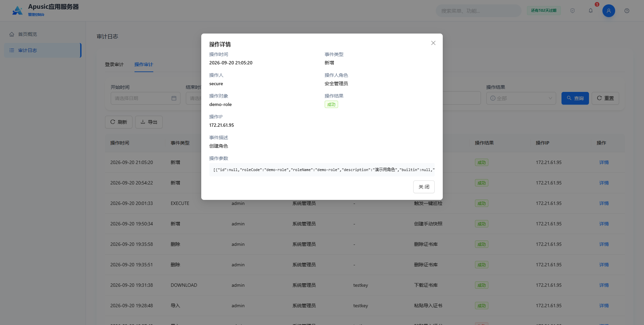Image resolution: width=644 pixels, height=325 pixels.
Task: Click the 重置 reset button
Action: coord(605,98)
